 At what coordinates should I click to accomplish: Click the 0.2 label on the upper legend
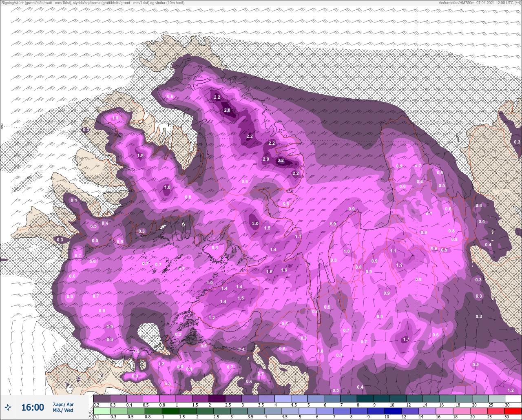96,405
